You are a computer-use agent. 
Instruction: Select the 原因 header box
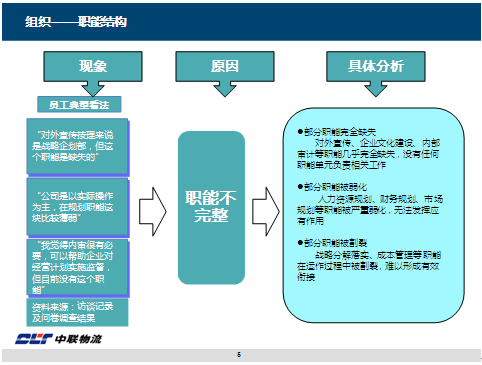[x=225, y=66]
